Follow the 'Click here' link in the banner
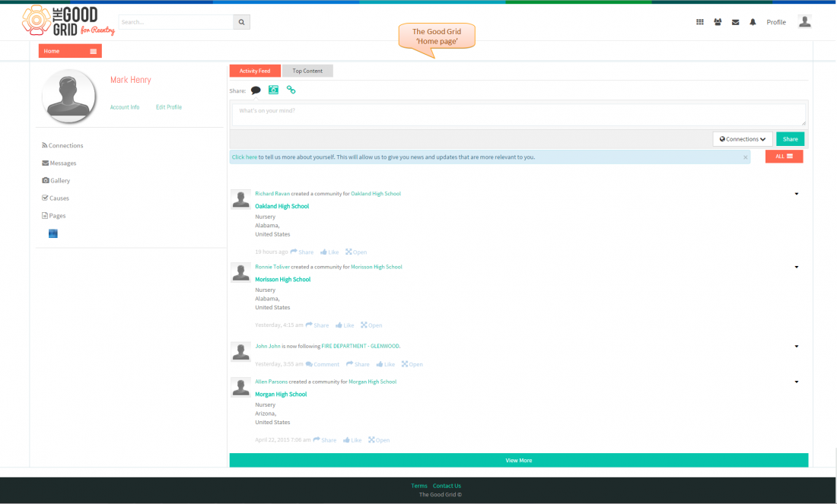837x504 pixels. 244,157
